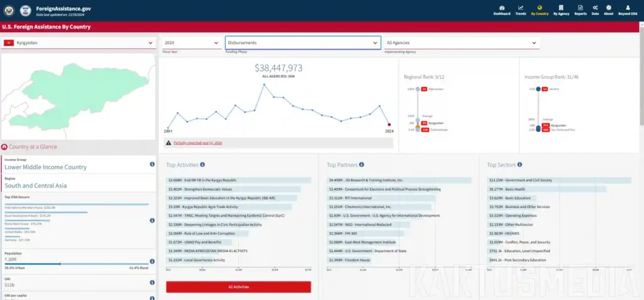644x300 pixels.
Task: Open the All Agencies dropdown
Action: click(462, 43)
